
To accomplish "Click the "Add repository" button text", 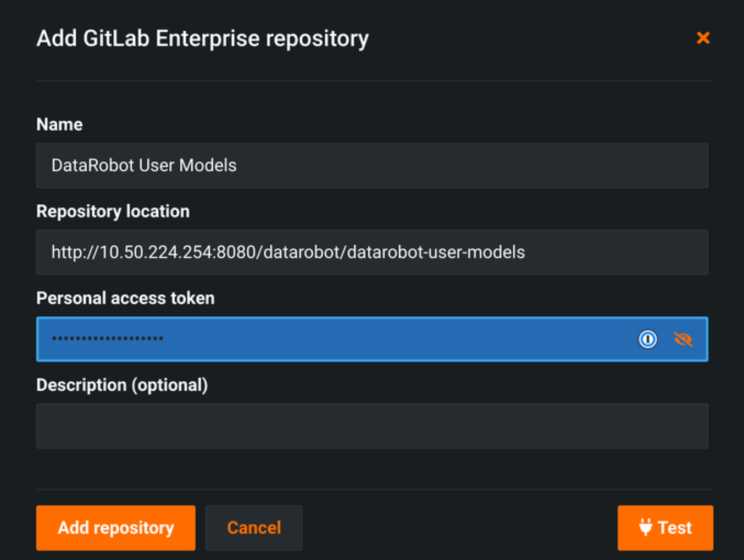I will [x=116, y=528].
